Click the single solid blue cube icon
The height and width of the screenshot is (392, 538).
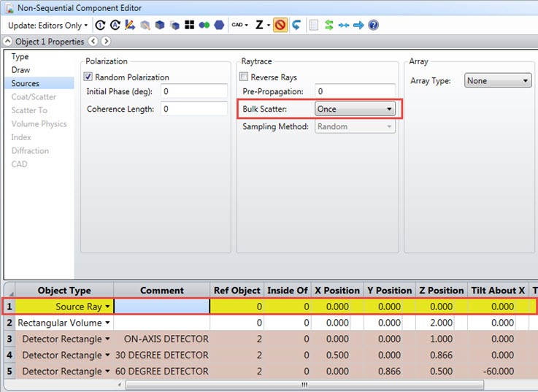click(160, 25)
